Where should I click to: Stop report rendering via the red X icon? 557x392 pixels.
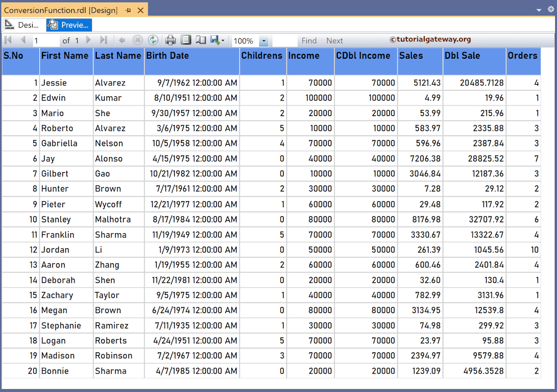[x=138, y=40]
